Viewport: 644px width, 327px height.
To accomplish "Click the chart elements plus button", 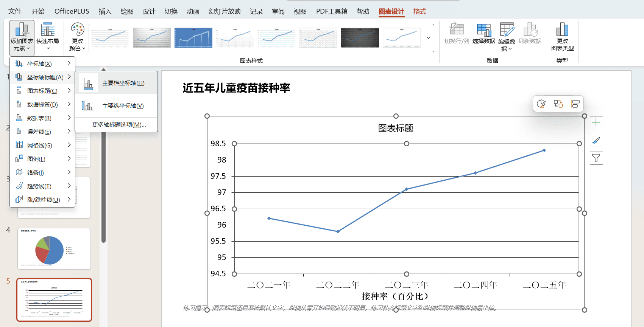I will (596, 122).
